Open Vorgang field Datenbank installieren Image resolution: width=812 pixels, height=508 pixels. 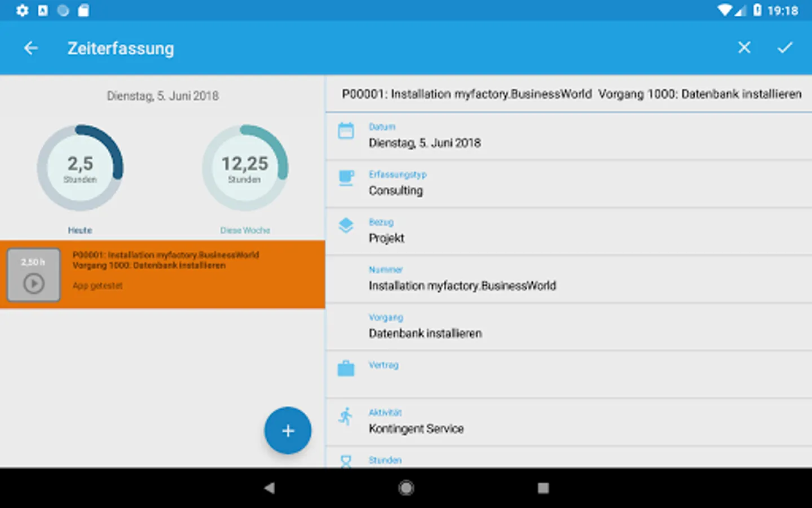(569, 327)
